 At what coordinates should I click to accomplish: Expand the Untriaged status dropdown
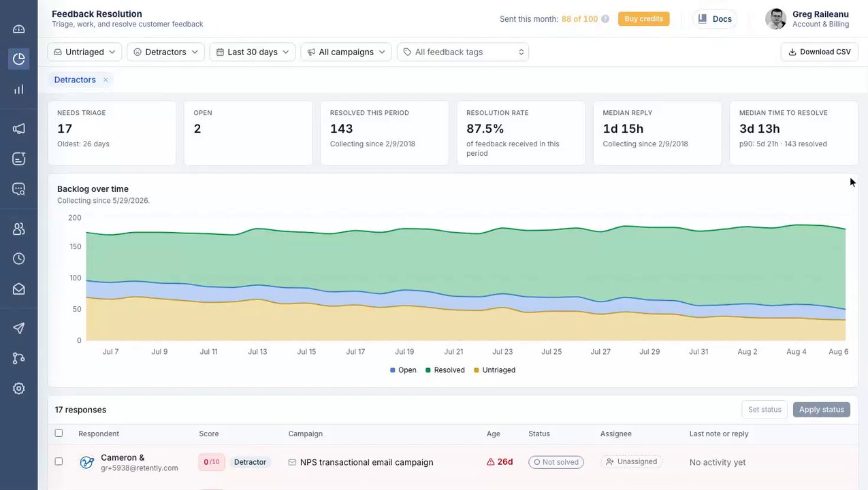[x=84, y=52]
